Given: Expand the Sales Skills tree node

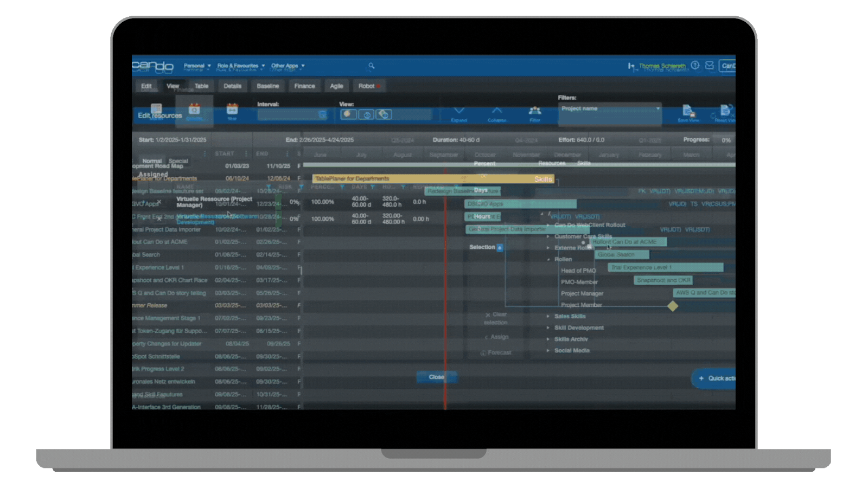Looking at the screenshot, I should click(548, 316).
